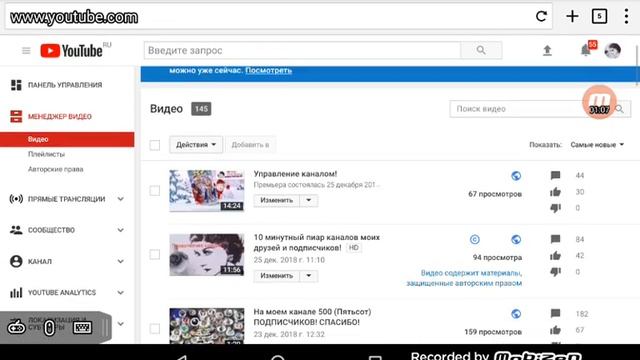Open 10 минутный пиар каналов video title

click(317, 242)
